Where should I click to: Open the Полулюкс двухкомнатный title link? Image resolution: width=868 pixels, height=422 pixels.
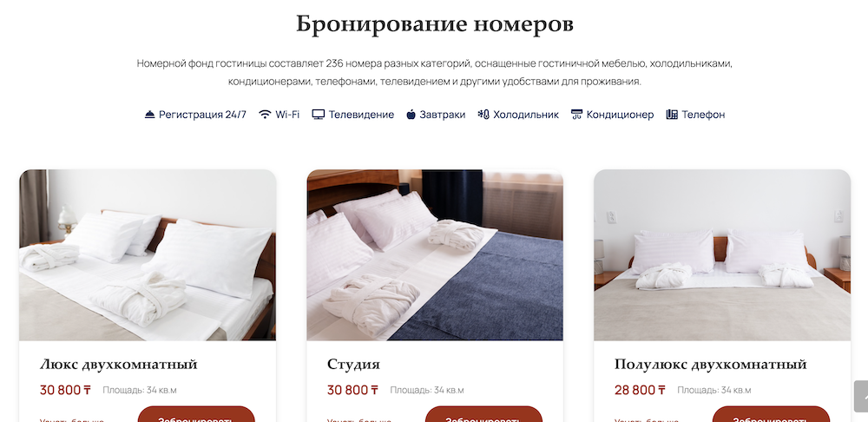pos(711,365)
